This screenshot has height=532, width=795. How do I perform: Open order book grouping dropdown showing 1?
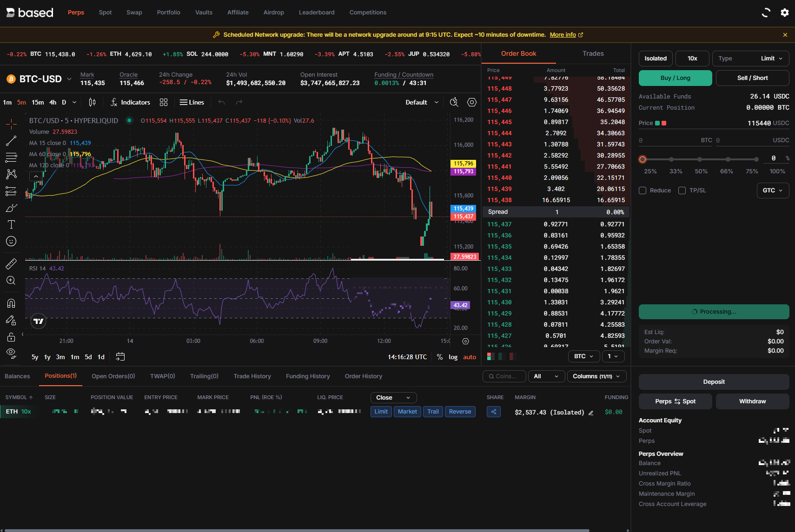[613, 356]
